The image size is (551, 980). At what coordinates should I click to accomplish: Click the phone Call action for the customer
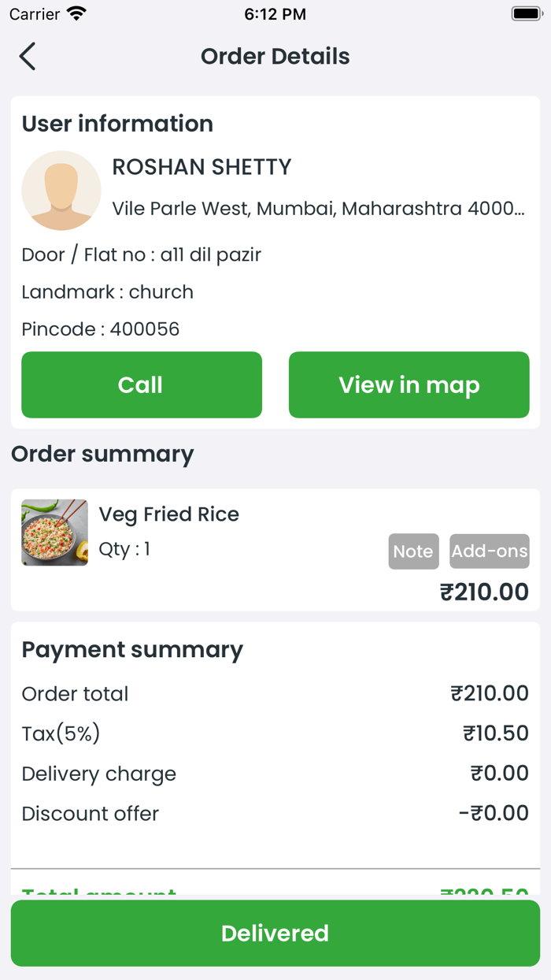coord(142,384)
